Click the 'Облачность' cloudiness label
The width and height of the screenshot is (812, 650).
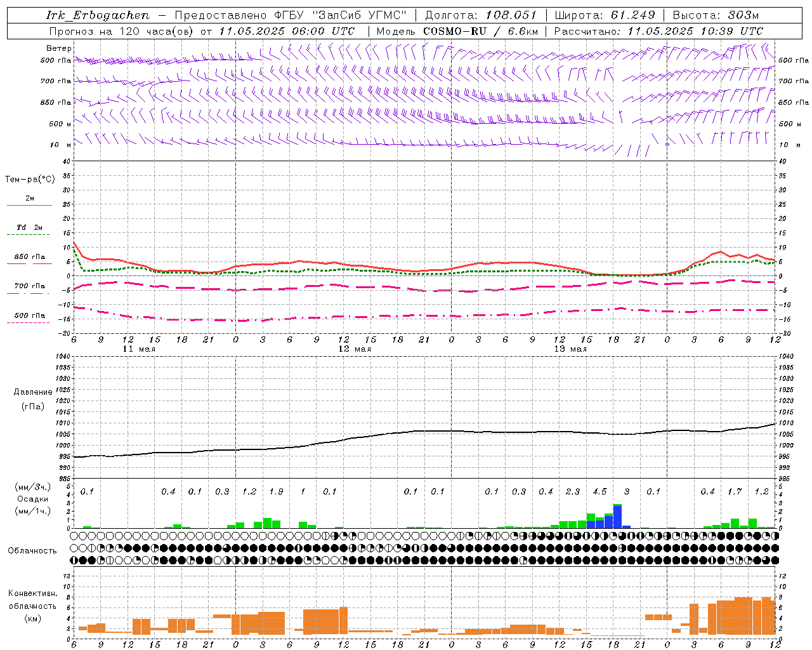pos(32,550)
